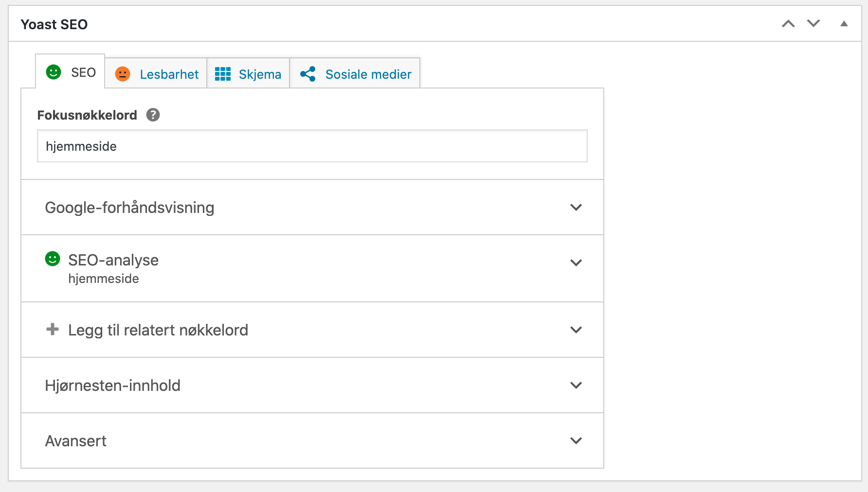868x492 pixels.
Task: Click 'hjemmeside' text under SEO-analyse
Action: point(104,279)
